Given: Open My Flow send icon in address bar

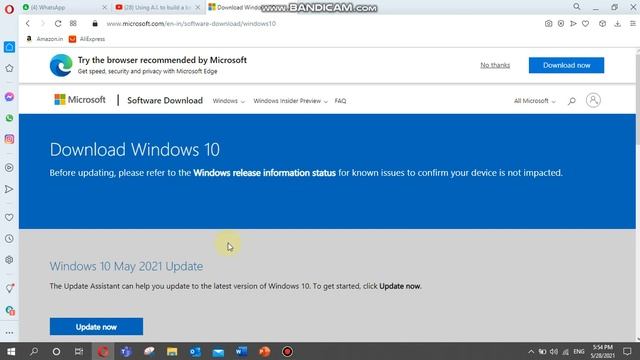Looking at the screenshot, I should point(573,24).
